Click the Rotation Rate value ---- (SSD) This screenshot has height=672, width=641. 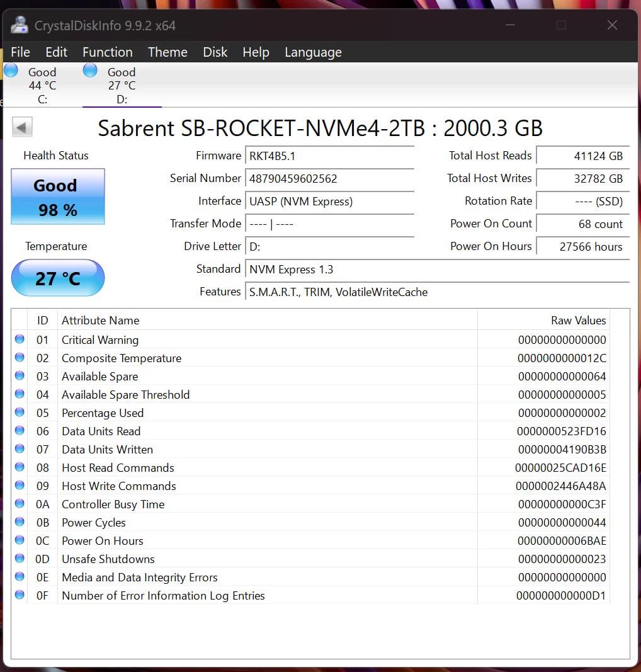point(582,201)
